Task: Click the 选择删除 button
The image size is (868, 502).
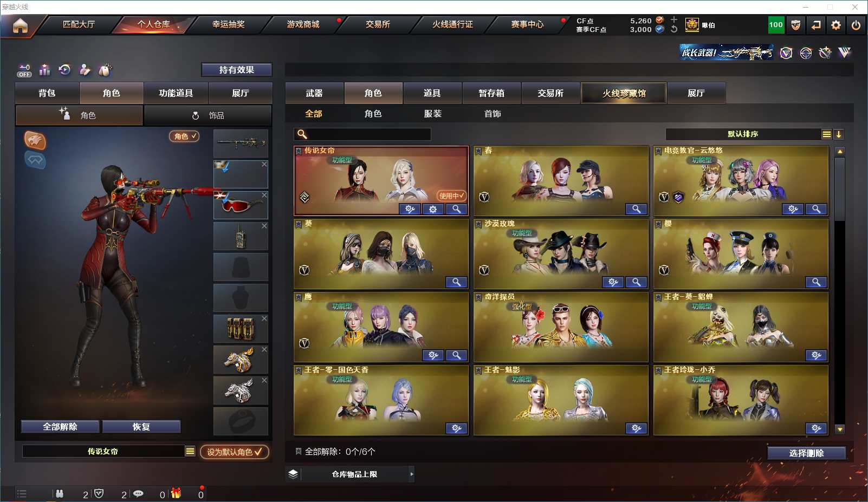Action: (x=807, y=453)
